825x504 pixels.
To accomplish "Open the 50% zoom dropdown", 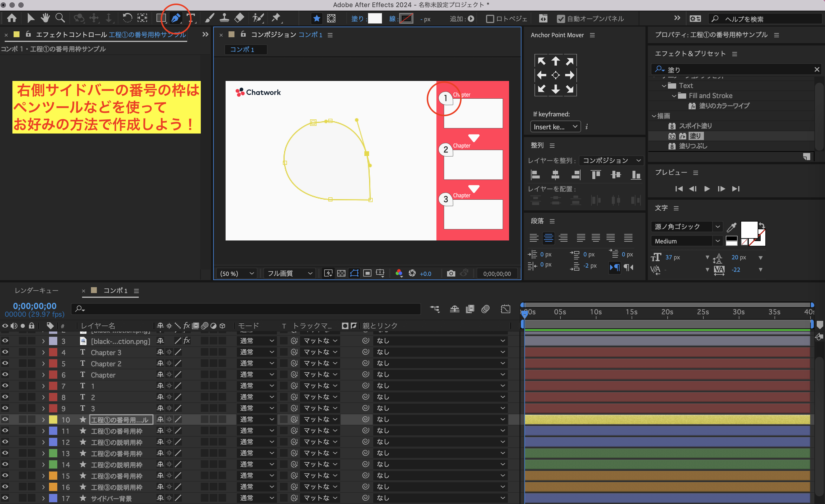I will tap(237, 273).
